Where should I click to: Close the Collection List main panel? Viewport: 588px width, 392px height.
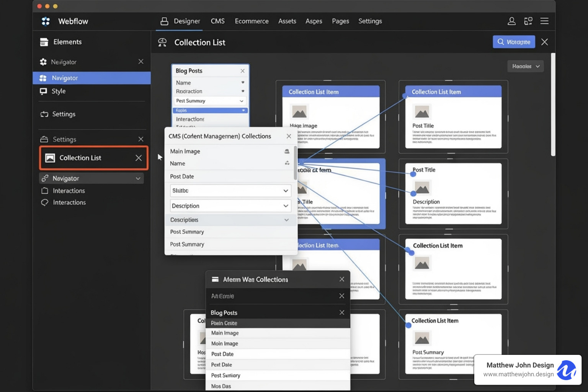coord(544,42)
